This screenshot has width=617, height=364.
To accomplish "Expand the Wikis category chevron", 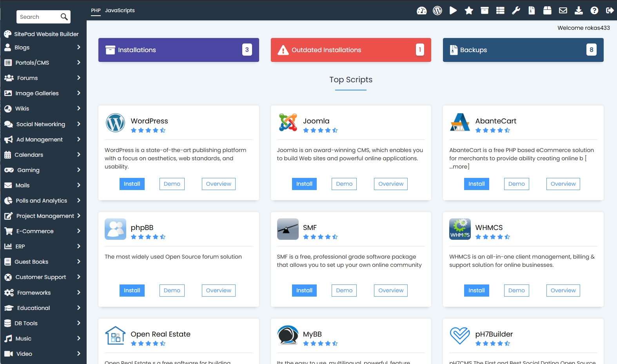I will [79, 108].
